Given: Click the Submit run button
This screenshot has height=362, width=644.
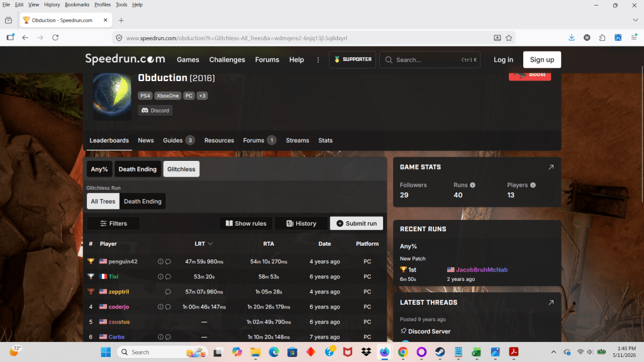Looking at the screenshot, I should coord(357,224).
